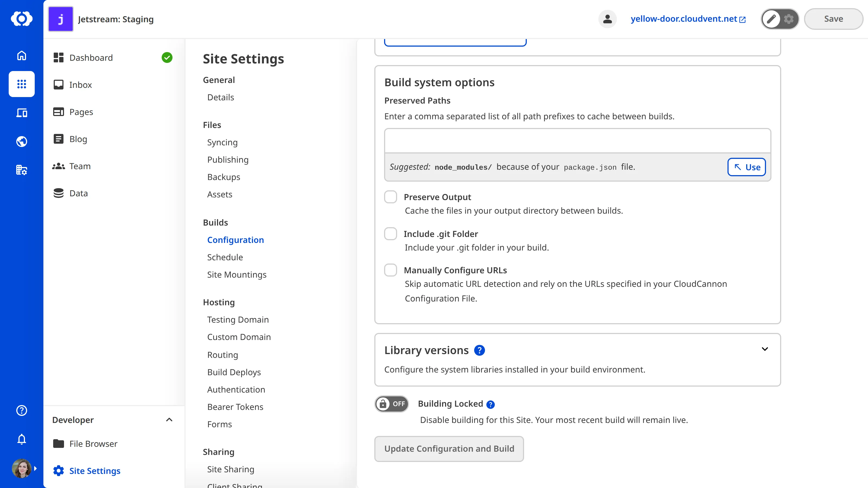Open yellow-door.cloudvent.net link
The height and width of the screenshot is (488, 868).
(x=688, y=19)
